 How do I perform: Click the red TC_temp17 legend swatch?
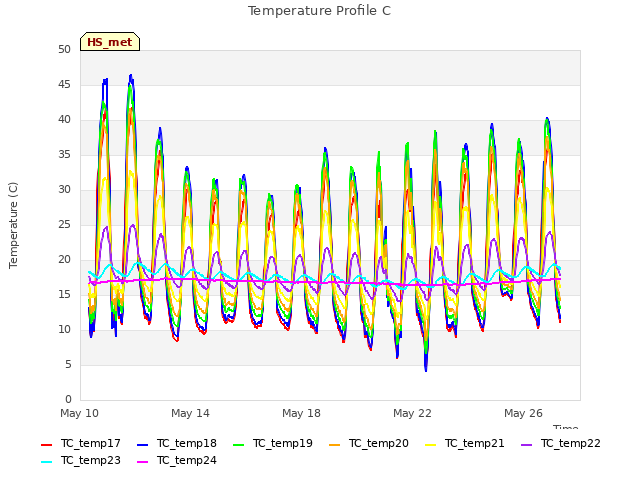pyautogui.click(x=47, y=444)
